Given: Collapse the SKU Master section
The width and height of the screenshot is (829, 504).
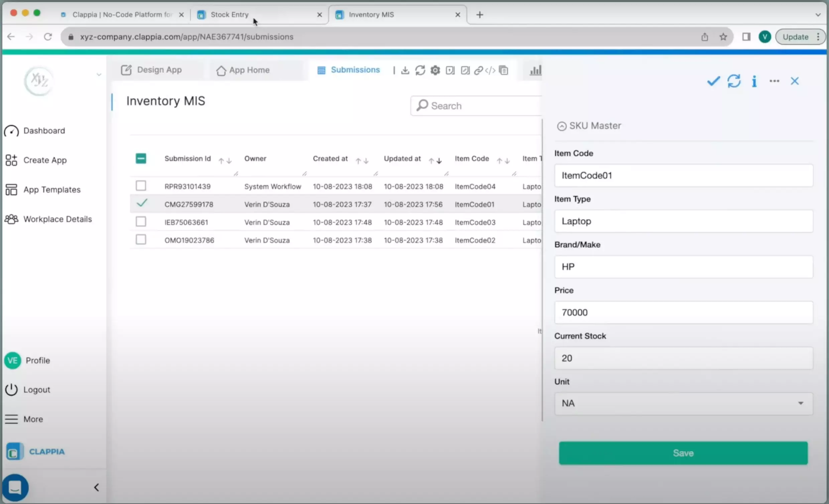Looking at the screenshot, I should [x=562, y=126].
